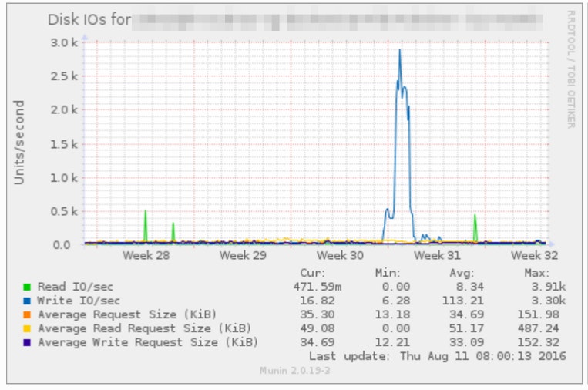Click the '1.5 k' y-axis label
The image size is (588, 390).
64,144
